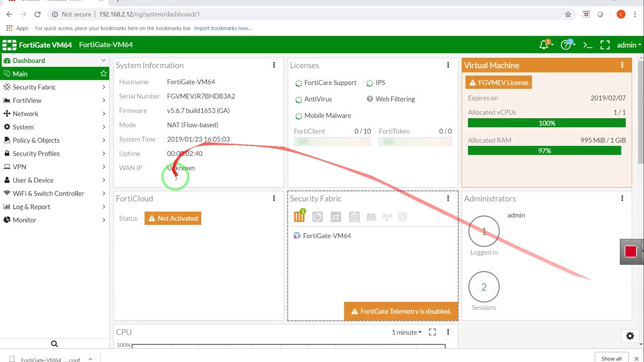Expand the CPU widget to fullscreen

[x=432, y=332]
